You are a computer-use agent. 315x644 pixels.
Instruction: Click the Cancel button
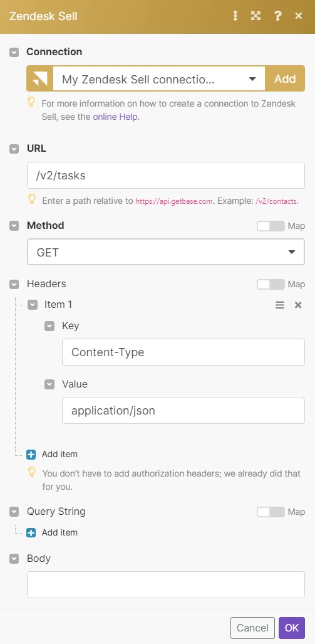point(252,628)
